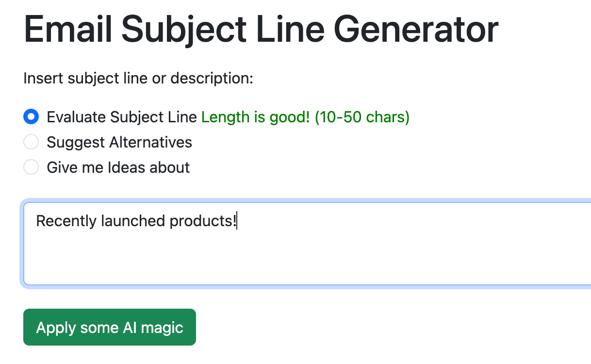591x364 pixels.
Task: Select the Evaluate Subject Line option
Action: coord(31,116)
